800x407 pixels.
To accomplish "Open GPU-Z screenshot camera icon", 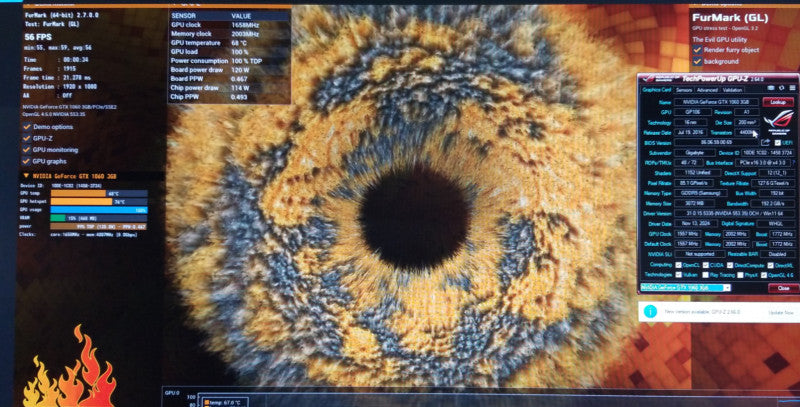I will [x=771, y=88].
